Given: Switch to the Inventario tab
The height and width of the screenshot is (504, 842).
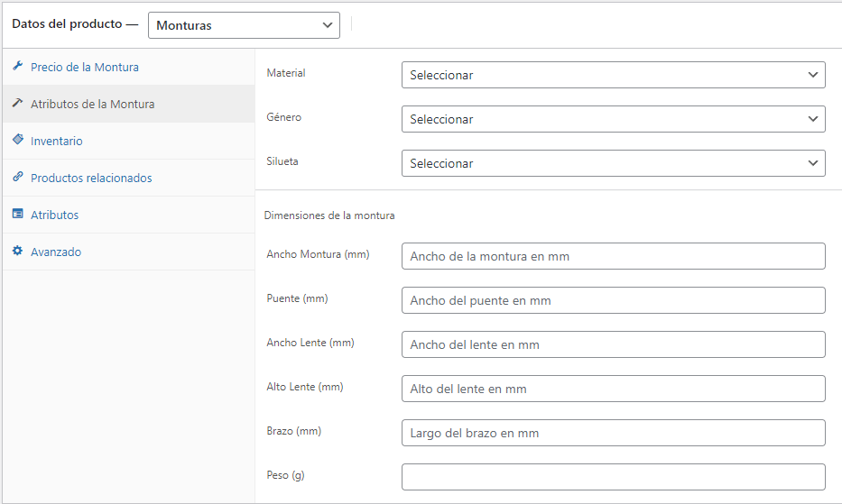Looking at the screenshot, I should click(128, 142).
